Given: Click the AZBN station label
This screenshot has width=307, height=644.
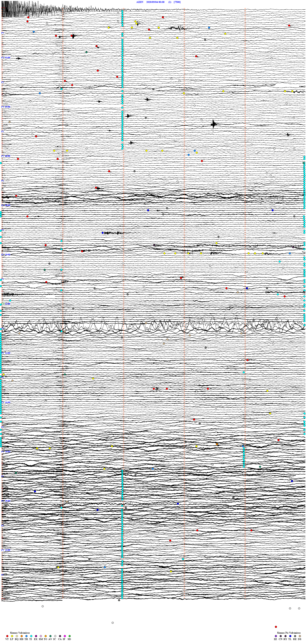Looking at the screenshot, I should [139, 2].
